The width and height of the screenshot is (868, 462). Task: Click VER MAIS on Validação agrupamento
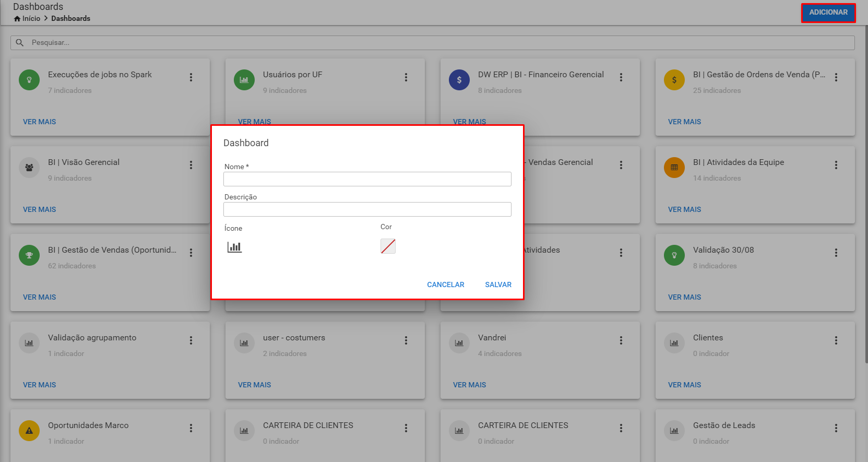(40, 385)
